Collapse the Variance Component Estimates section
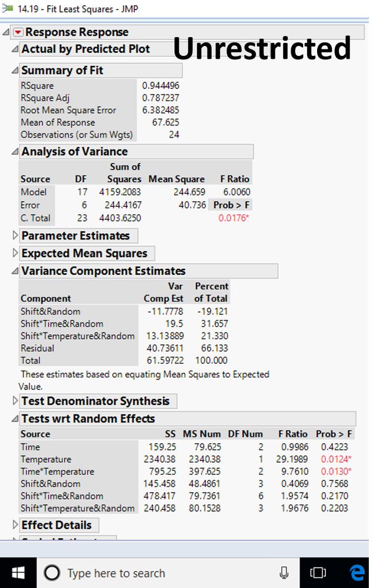Viewport: 373px width, 588px height. [15, 271]
